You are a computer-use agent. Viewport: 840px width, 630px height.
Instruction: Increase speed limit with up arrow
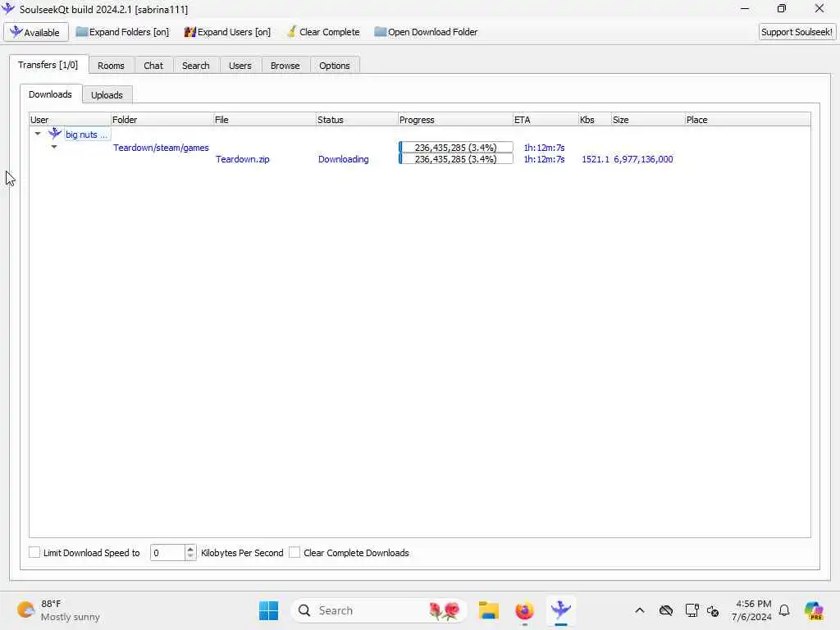pyautogui.click(x=190, y=549)
